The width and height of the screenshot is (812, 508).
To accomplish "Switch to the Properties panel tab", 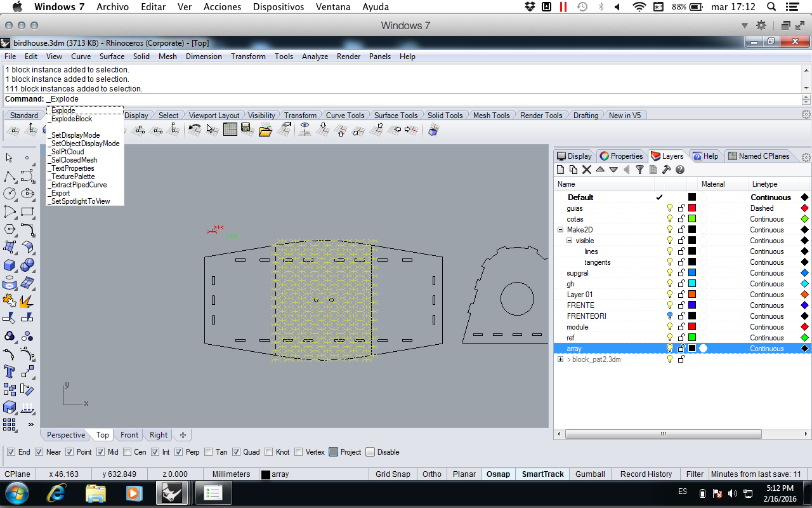I will point(621,156).
